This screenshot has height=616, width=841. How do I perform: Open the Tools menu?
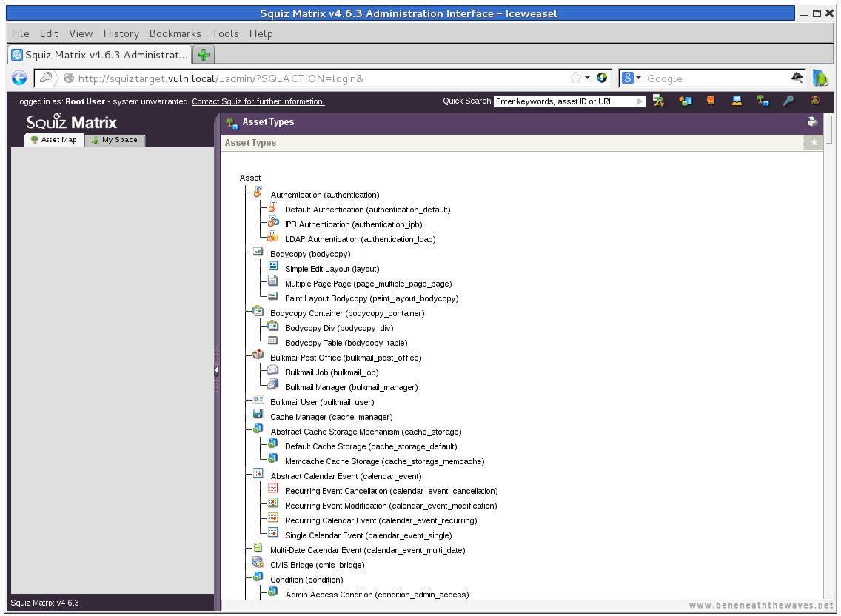point(225,33)
